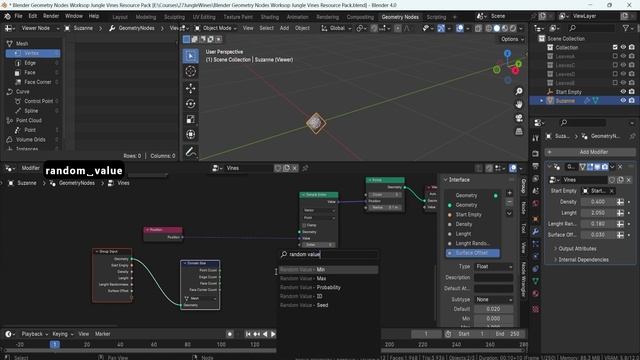Hide Suzanne with its eye icon
This screenshot has width=640, height=360.
623,100
